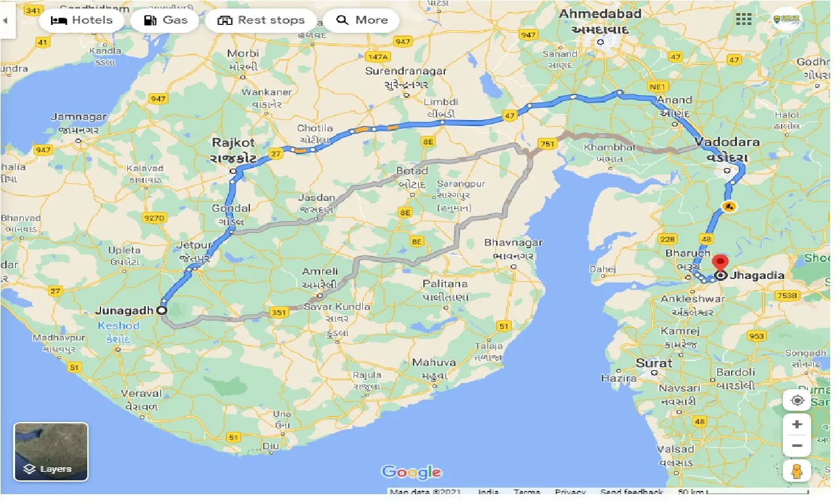
Task: Open the More search options chip
Action: [x=361, y=20]
